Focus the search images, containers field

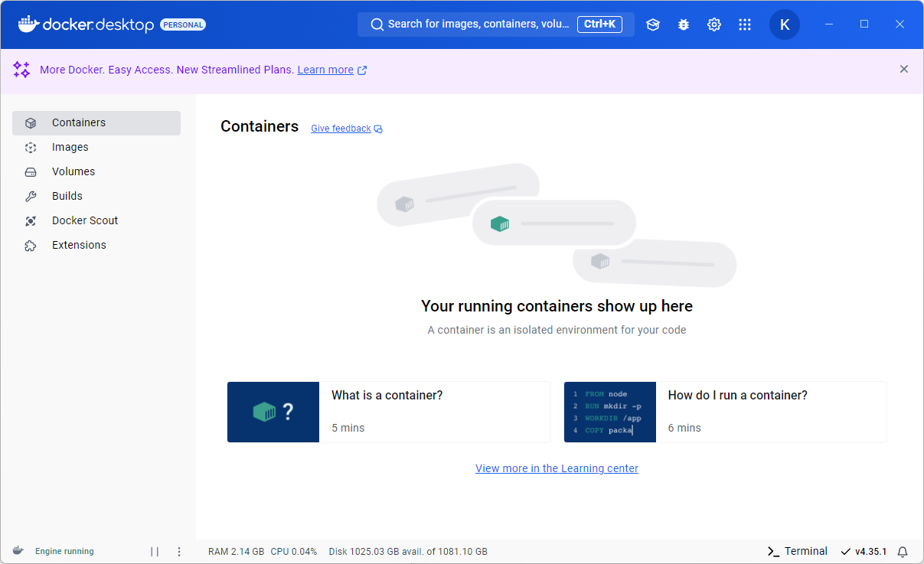pos(495,24)
